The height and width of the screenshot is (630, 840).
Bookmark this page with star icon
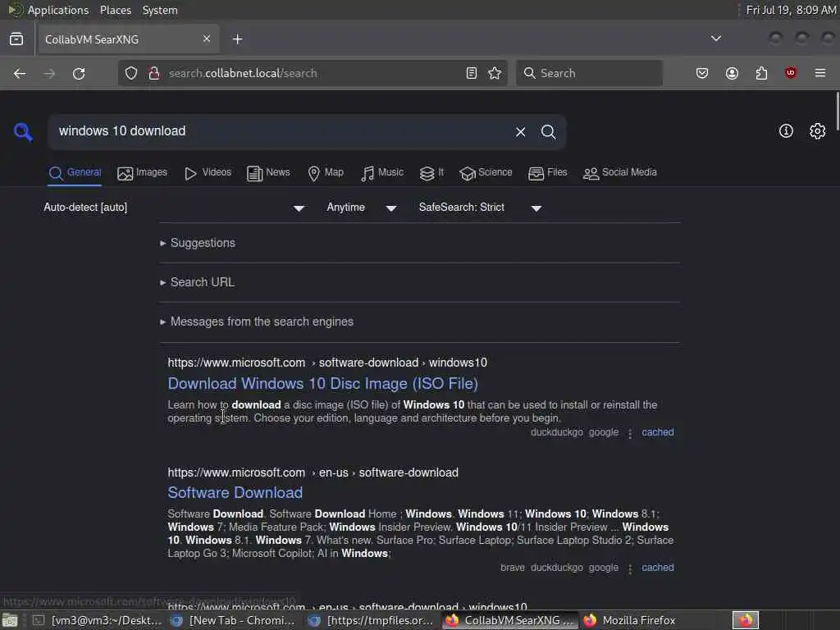495,73
